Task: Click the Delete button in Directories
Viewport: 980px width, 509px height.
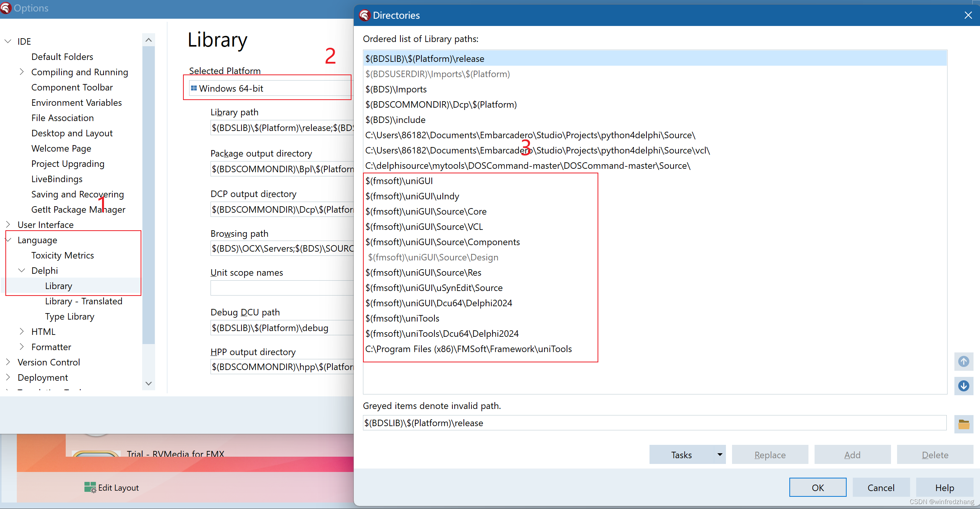Action: tap(934, 454)
